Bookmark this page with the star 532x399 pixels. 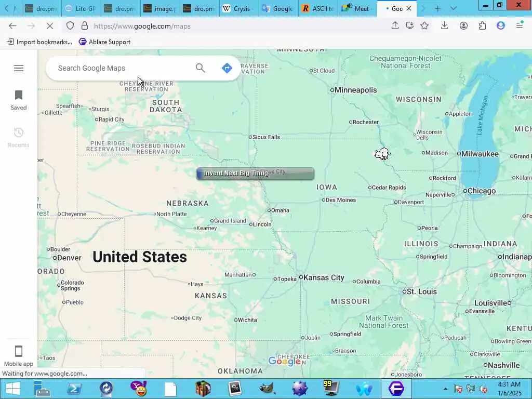pos(424,25)
